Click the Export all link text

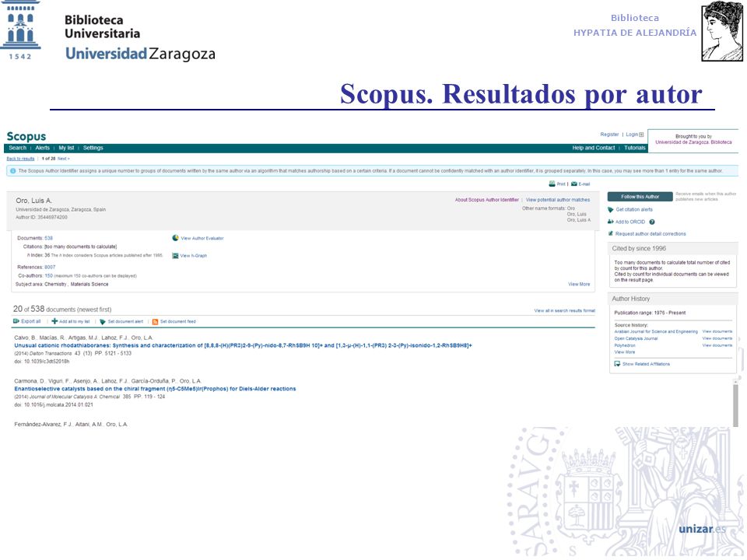[x=31, y=321]
